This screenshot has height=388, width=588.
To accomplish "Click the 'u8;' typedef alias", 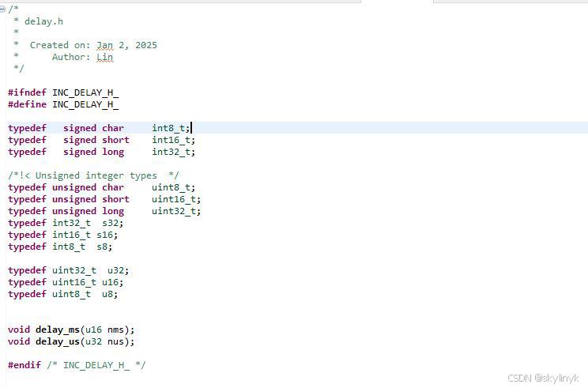I will (110, 295).
